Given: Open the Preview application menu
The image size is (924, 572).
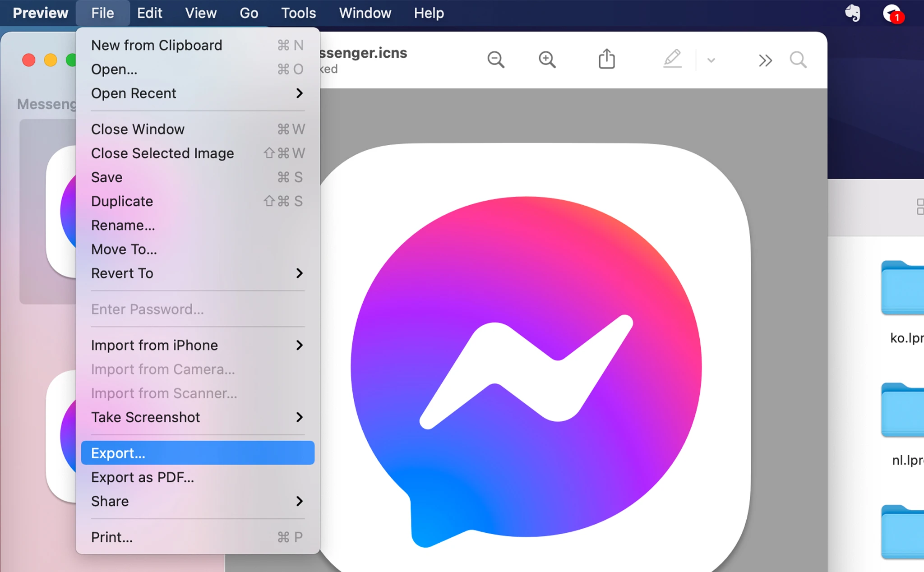Looking at the screenshot, I should point(40,13).
